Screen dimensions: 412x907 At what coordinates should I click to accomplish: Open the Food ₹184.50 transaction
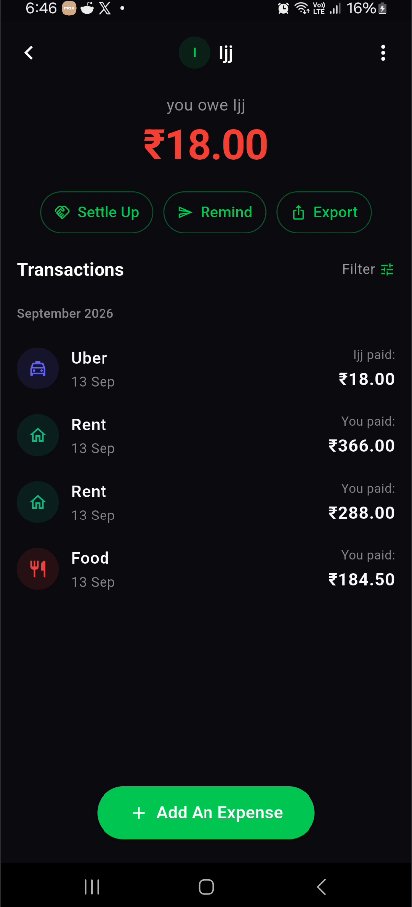pyautogui.click(x=206, y=569)
